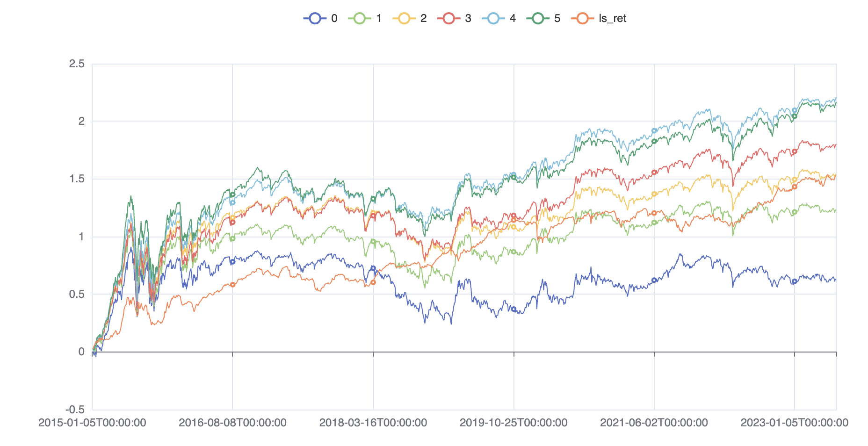
Task: Toggle the ls_ret legend entry
Action: coord(599,18)
